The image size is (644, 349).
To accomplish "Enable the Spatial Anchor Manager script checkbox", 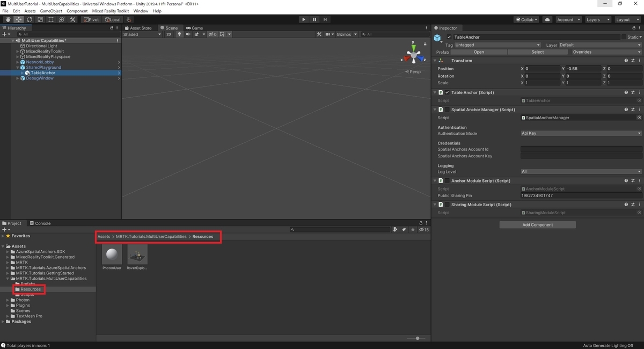I will tap(447, 110).
